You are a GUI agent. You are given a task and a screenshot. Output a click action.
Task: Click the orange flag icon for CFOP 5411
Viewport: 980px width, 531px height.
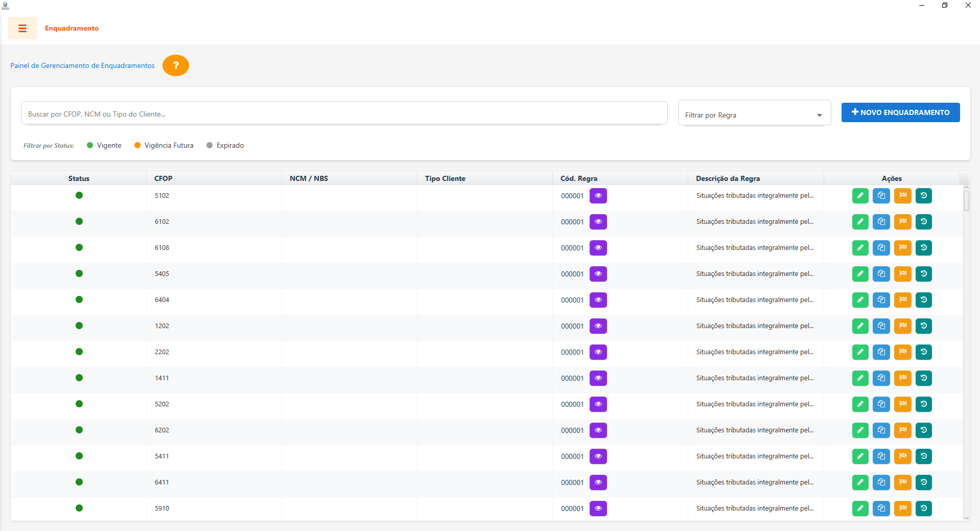click(903, 456)
